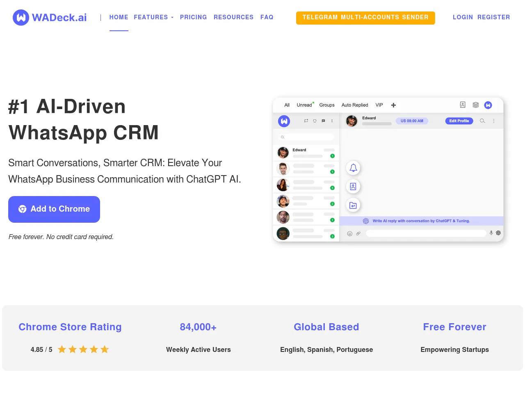Click the Weekly Active Users text
The height and width of the screenshot is (420, 525).
coord(199,349)
